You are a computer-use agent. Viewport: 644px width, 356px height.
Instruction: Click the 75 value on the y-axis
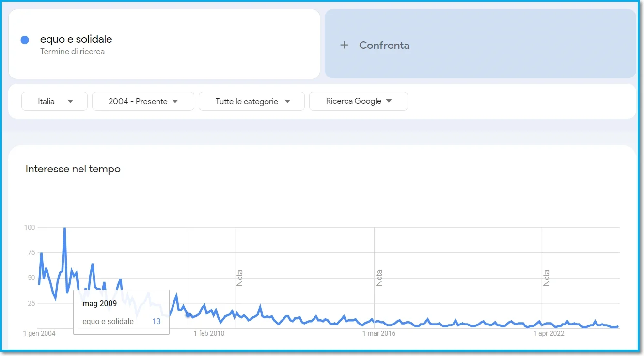[31, 252]
